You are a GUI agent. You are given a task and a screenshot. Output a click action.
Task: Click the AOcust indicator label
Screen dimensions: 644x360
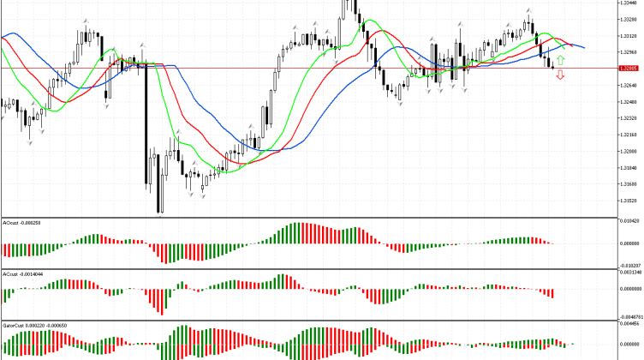[22, 222]
